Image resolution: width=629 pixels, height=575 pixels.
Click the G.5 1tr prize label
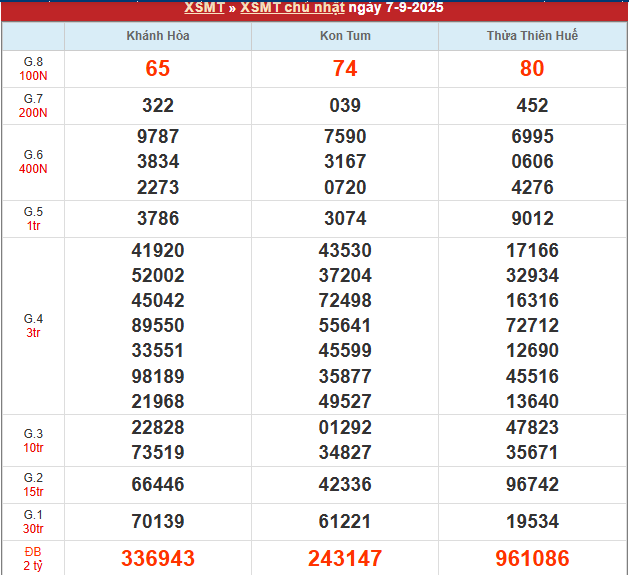[x=33, y=219]
